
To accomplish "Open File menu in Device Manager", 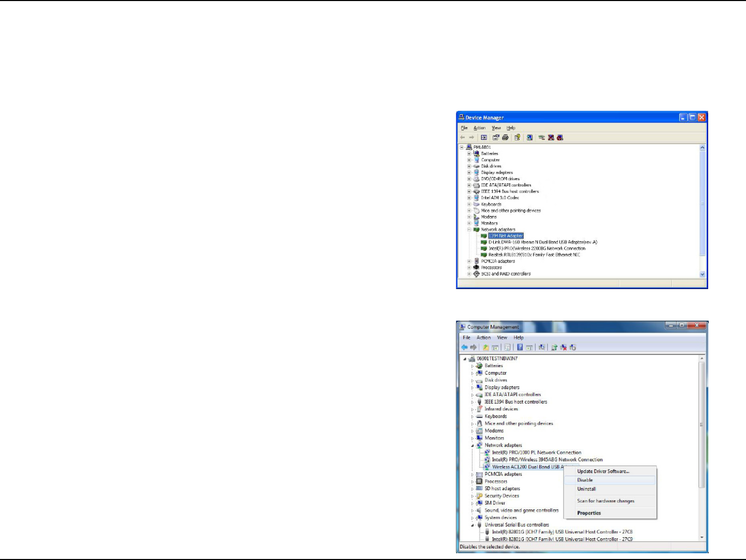I will (x=464, y=128).
